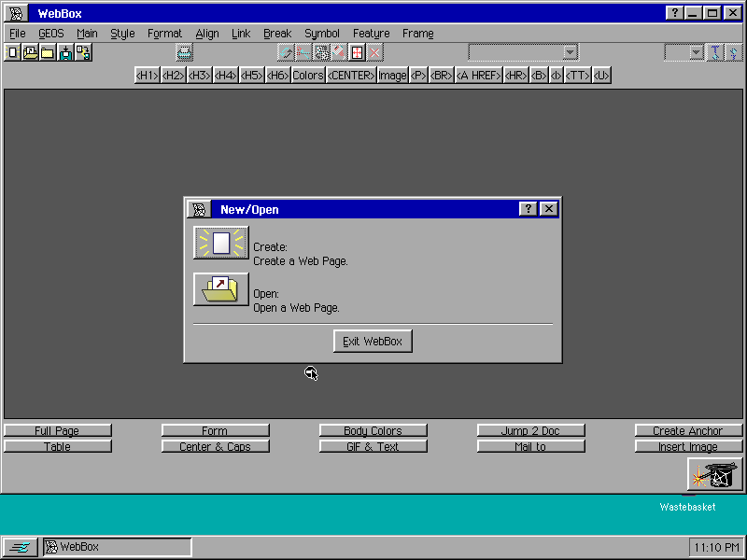This screenshot has height=560, width=747.
Task: Click the Insert Image button
Action: coord(688,446)
